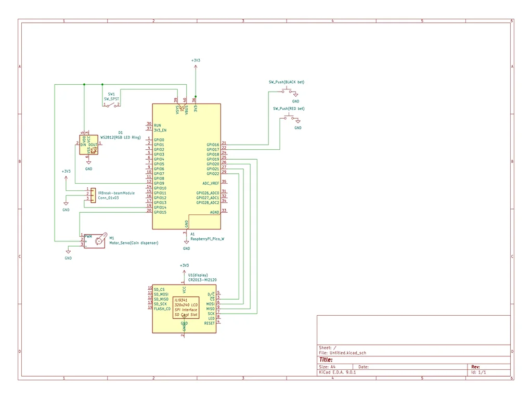Click the GPIO0 pin label
This screenshot has height=399, width=532.
click(159, 140)
